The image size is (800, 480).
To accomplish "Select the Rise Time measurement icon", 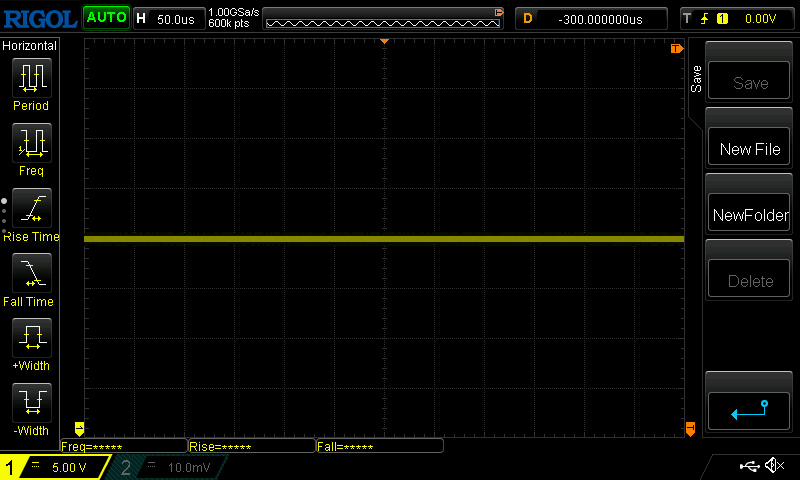I will [x=31, y=208].
